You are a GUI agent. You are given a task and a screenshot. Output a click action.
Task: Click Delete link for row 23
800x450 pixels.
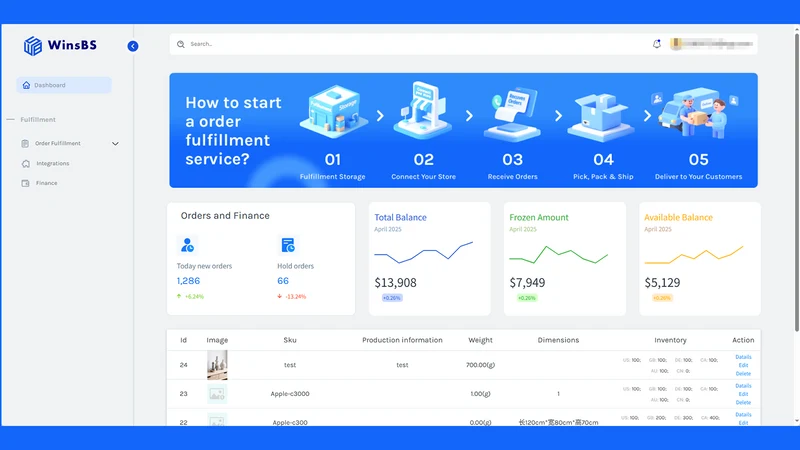743,402
